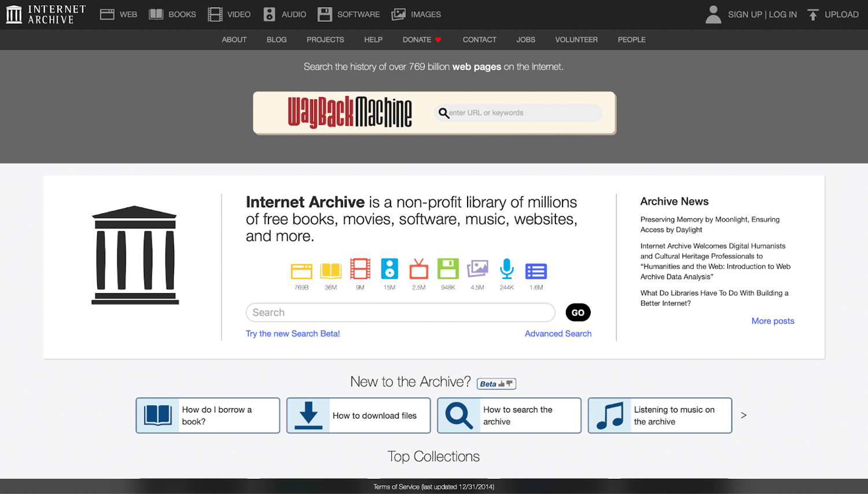Image resolution: width=868 pixels, height=494 pixels.
Task: Open What Do Libraries Have To Do post
Action: point(715,298)
